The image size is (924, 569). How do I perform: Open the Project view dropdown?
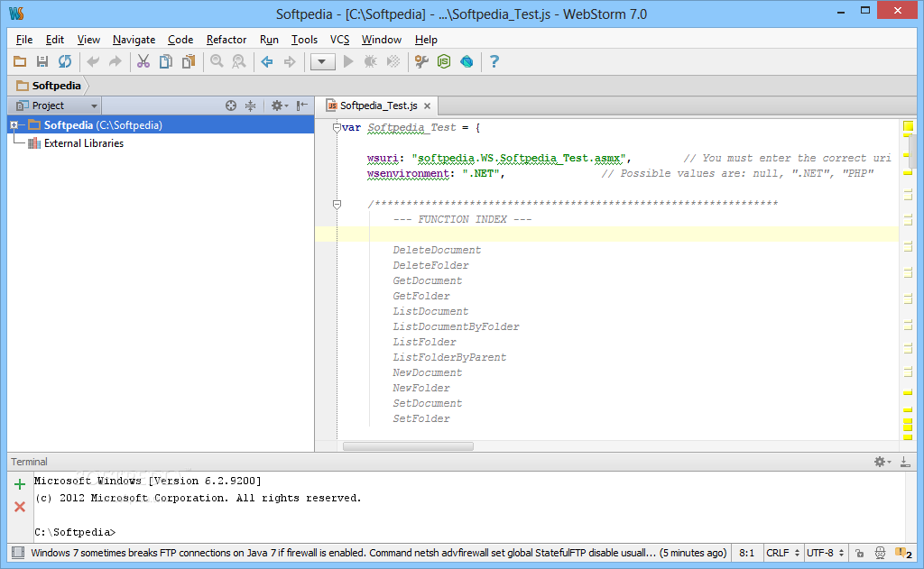[x=56, y=106]
